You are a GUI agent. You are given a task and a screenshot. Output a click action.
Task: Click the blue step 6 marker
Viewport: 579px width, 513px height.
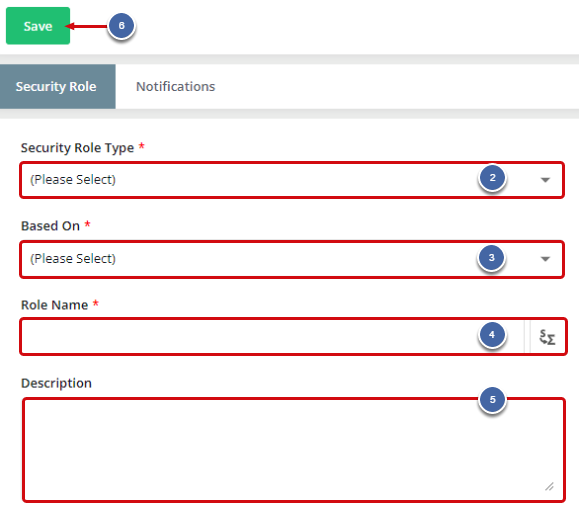121,25
